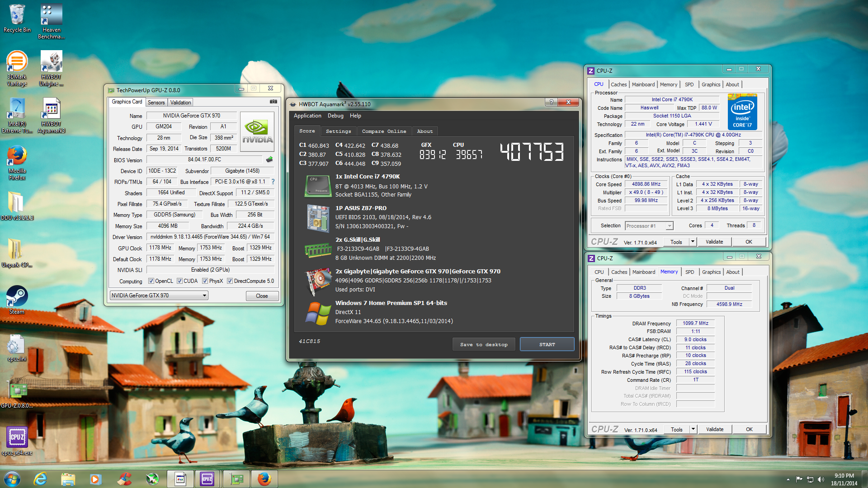868x488 pixels.
Task: Launch the Steam desktop shortcut
Action: coord(17,300)
